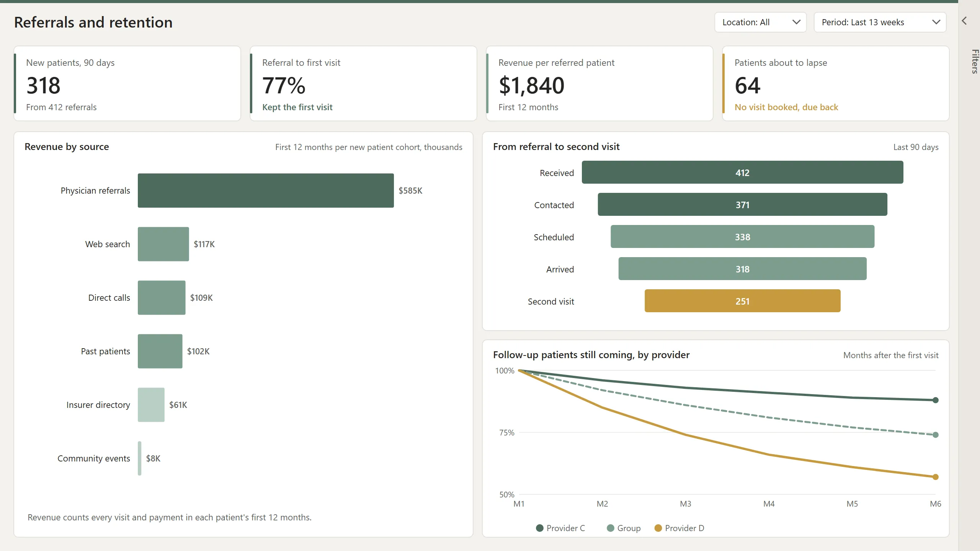The image size is (980, 551).
Task: Click the Group legend marker
Action: tap(611, 528)
